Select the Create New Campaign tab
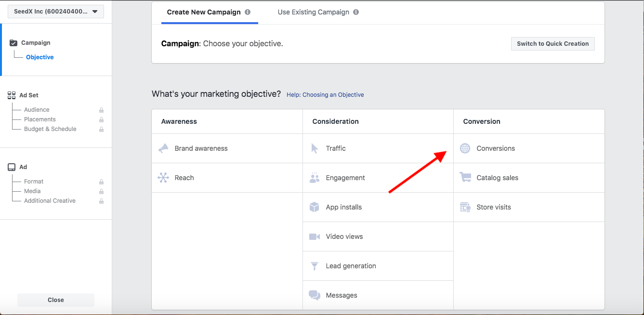 pos(204,12)
